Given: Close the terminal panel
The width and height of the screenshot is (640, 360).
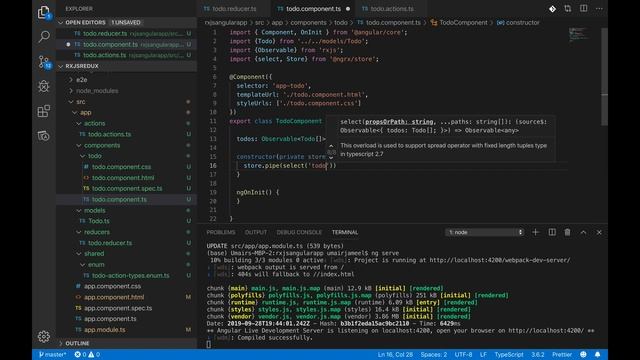Looking at the screenshot, I should (x=599, y=232).
